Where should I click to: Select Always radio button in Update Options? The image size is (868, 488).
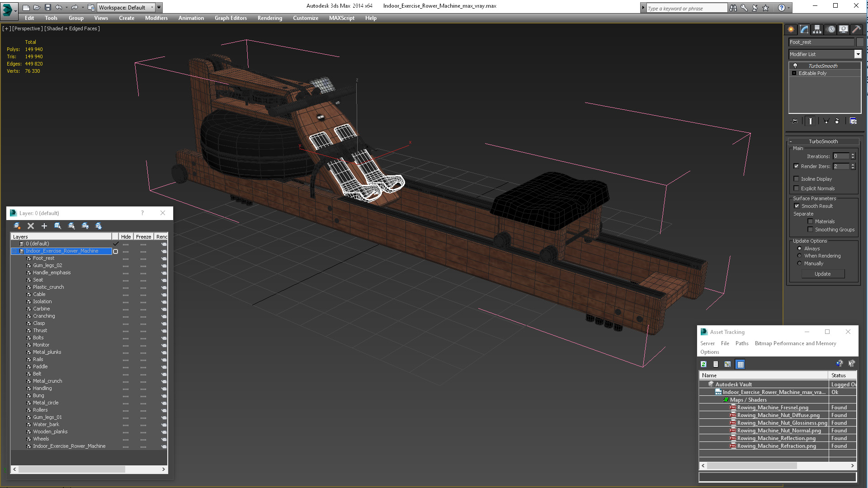800,248
